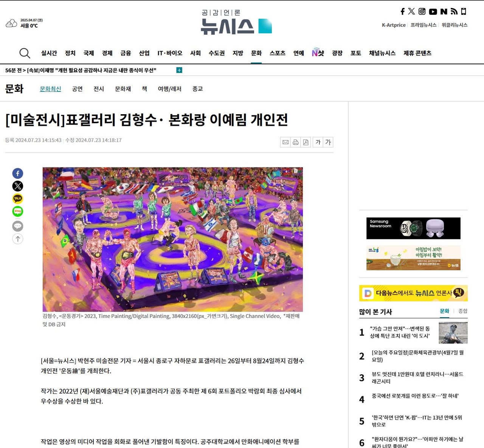
Task: Open RSS feed icon in header
Action: [x=454, y=11]
